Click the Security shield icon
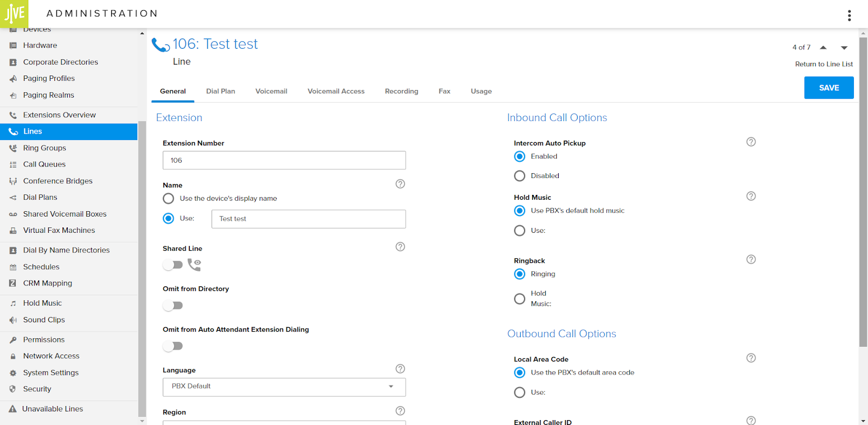Viewport: 868px width, 425px height. click(13, 389)
